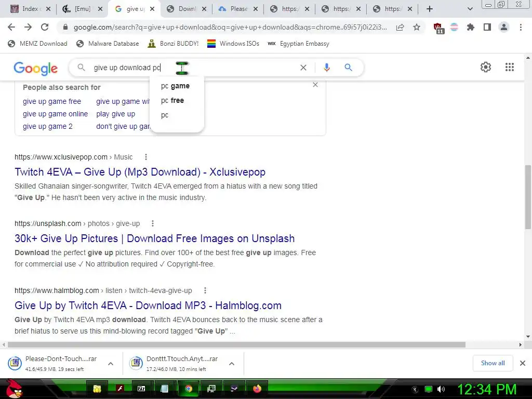Open the Flash Player taskbar icon

coord(120,389)
